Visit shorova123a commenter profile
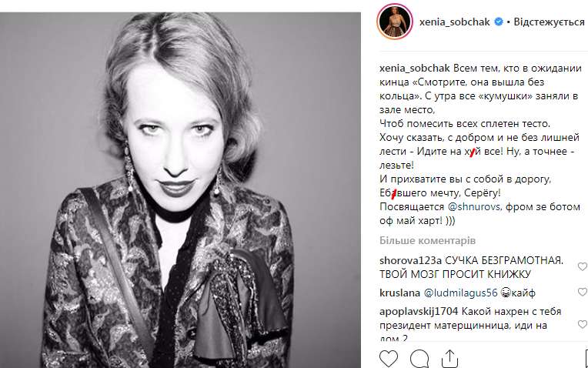 [x=410, y=260]
